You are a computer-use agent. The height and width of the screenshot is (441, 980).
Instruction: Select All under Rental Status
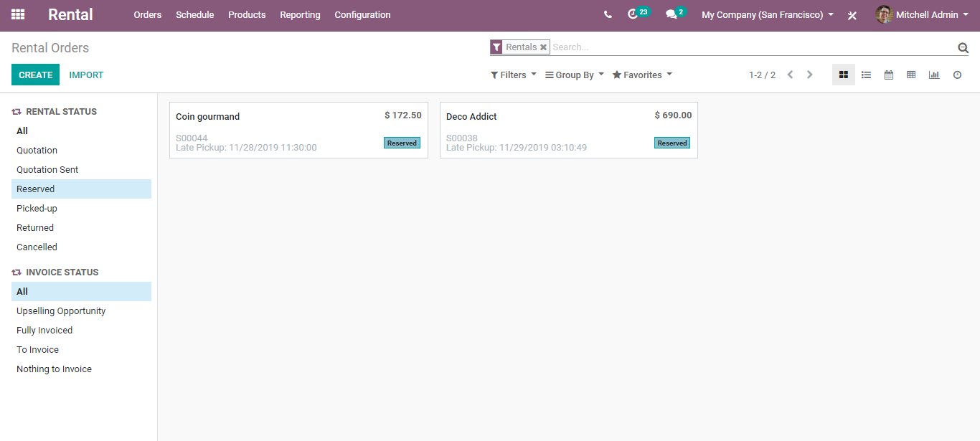(81, 131)
